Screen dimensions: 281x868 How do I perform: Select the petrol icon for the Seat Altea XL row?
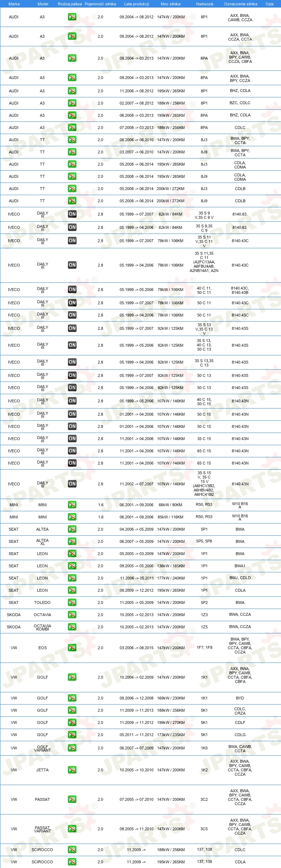[x=72, y=541]
